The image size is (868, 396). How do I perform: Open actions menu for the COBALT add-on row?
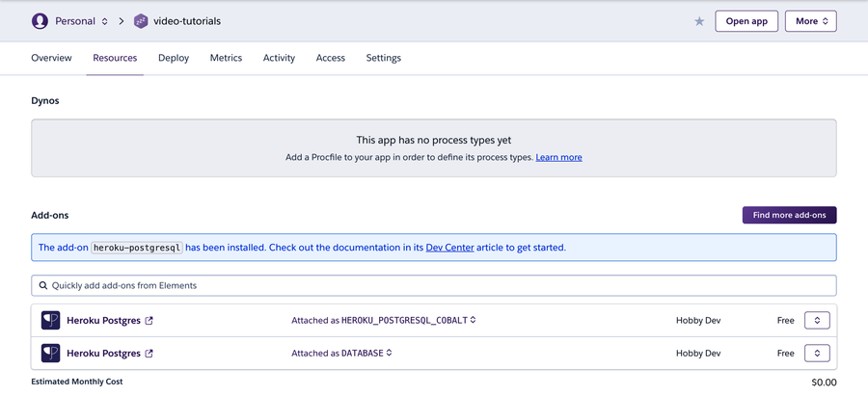pos(817,320)
